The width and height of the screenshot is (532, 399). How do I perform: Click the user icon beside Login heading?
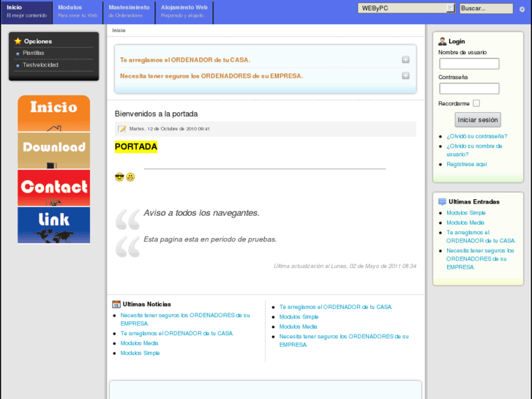point(442,42)
